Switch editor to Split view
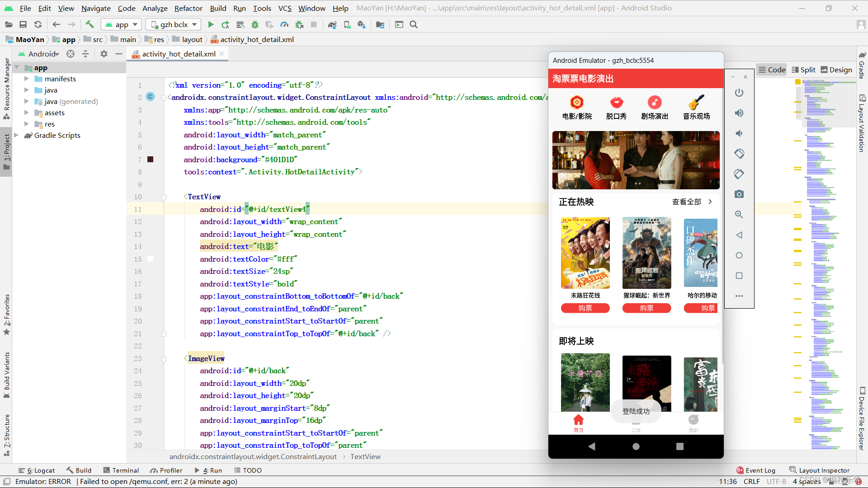This screenshot has width=868, height=488. coord(803,70)
